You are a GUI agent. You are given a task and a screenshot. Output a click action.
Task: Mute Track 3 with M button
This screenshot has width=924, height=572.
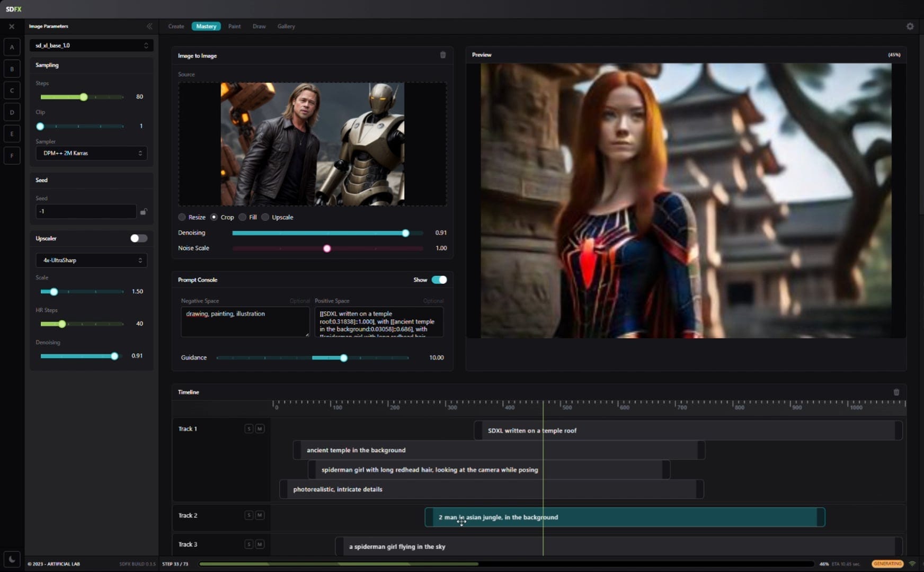pos(260,544)
